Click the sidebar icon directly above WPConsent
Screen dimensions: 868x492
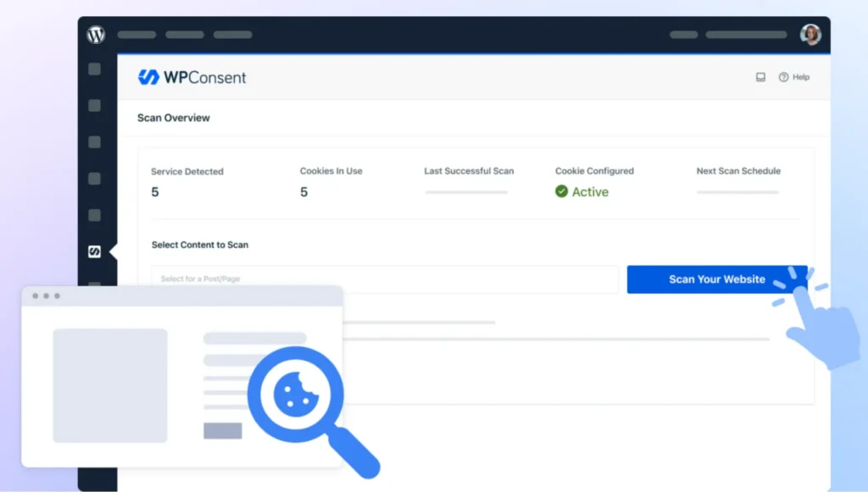click(x=95, y=215)
